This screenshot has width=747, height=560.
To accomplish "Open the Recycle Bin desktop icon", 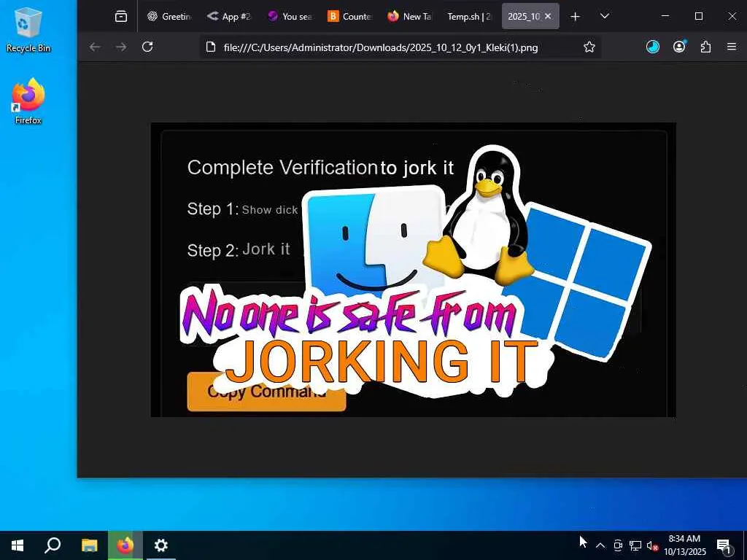I will (28, 30).
